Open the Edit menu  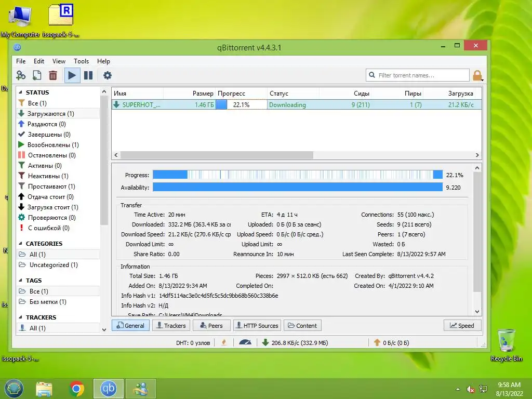(38, 61)
